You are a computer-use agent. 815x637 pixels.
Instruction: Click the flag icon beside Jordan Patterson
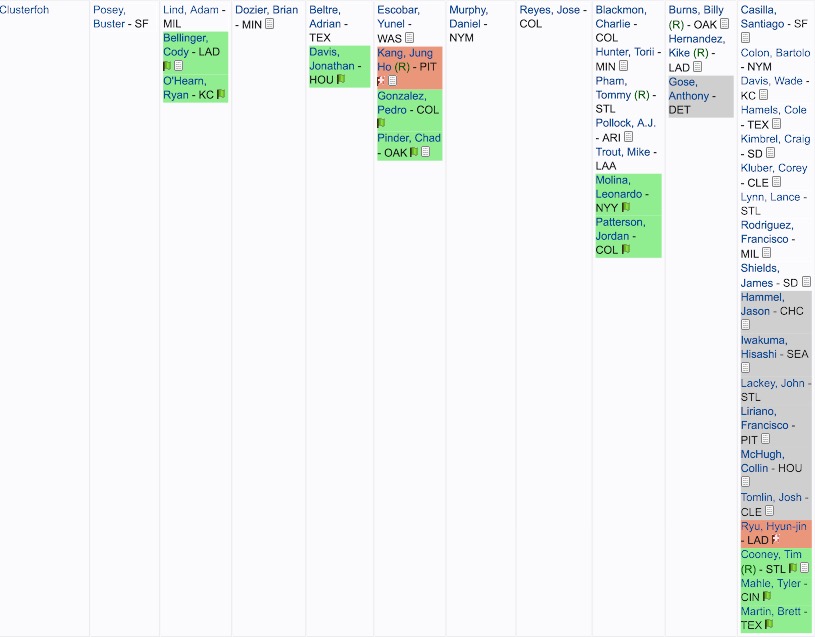pyautogui.click(x=626, y=249)
